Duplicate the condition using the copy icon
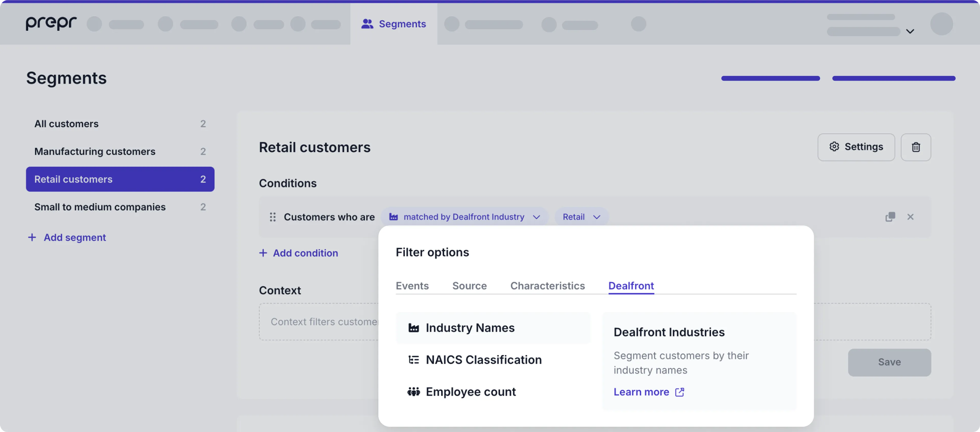This screenshot has height=432, width=980. [890, 217]
